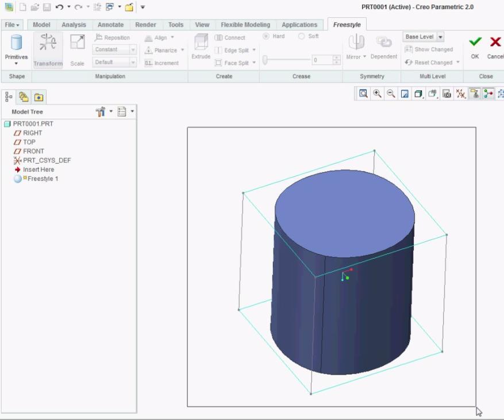Open the Base Level dropdown

[424, 37]
